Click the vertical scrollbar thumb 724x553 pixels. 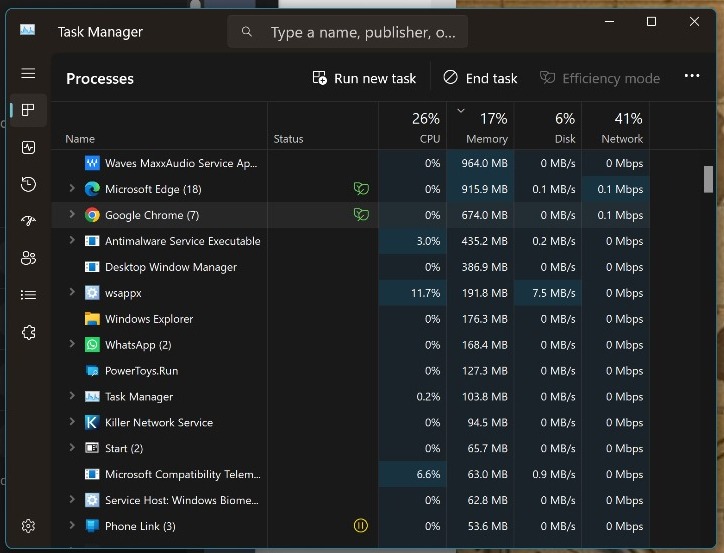click(708, 178)
